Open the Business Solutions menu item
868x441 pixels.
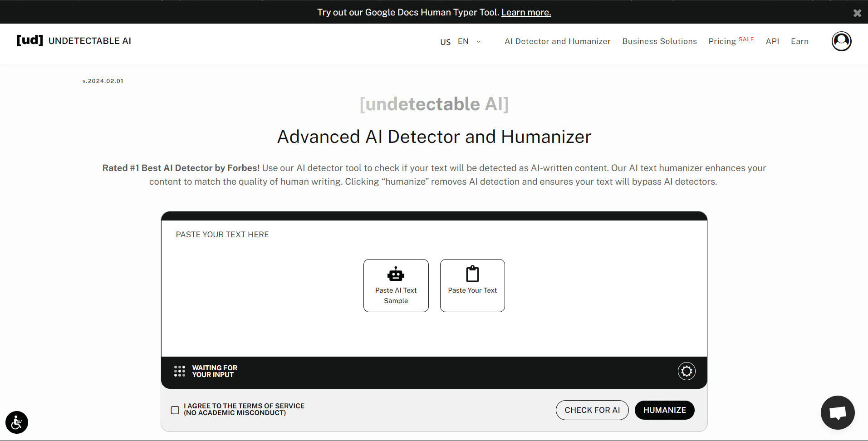pos(659,41)
